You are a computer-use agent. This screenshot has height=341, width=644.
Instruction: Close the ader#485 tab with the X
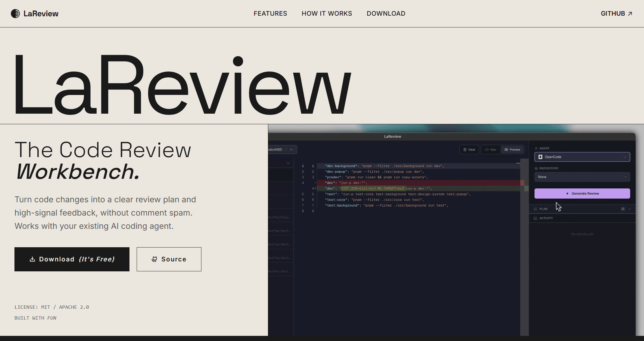coord(291,150)
